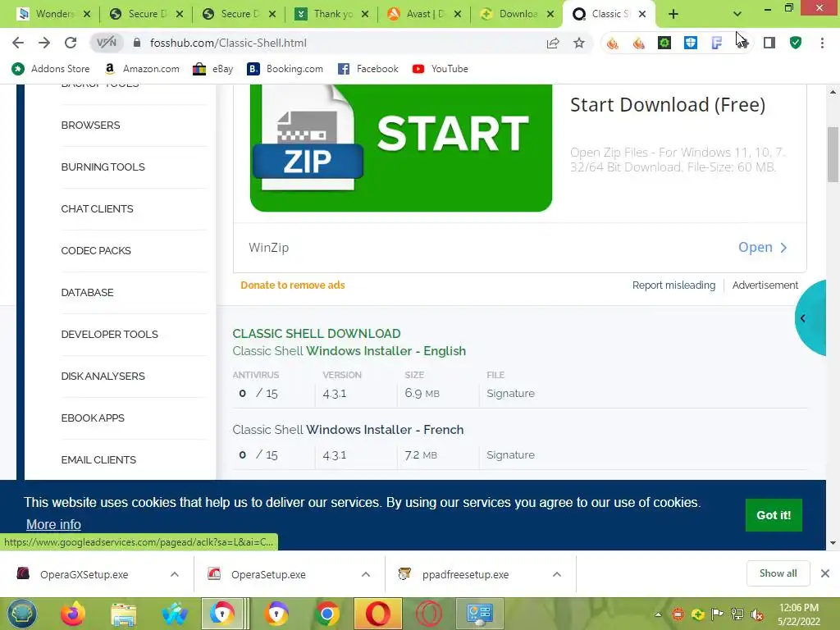Accept cookies with Got it! button

[774, 515]
